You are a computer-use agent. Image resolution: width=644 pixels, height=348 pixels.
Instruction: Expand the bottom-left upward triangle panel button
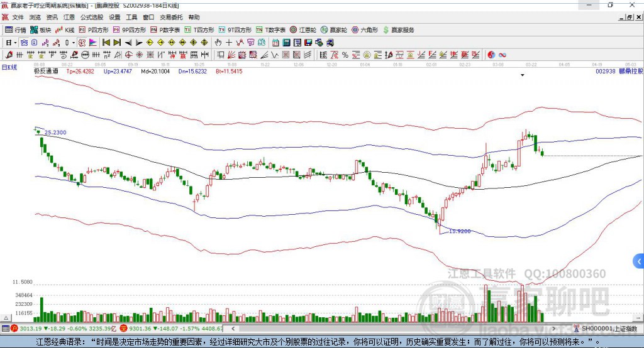(x=6, y=318)
